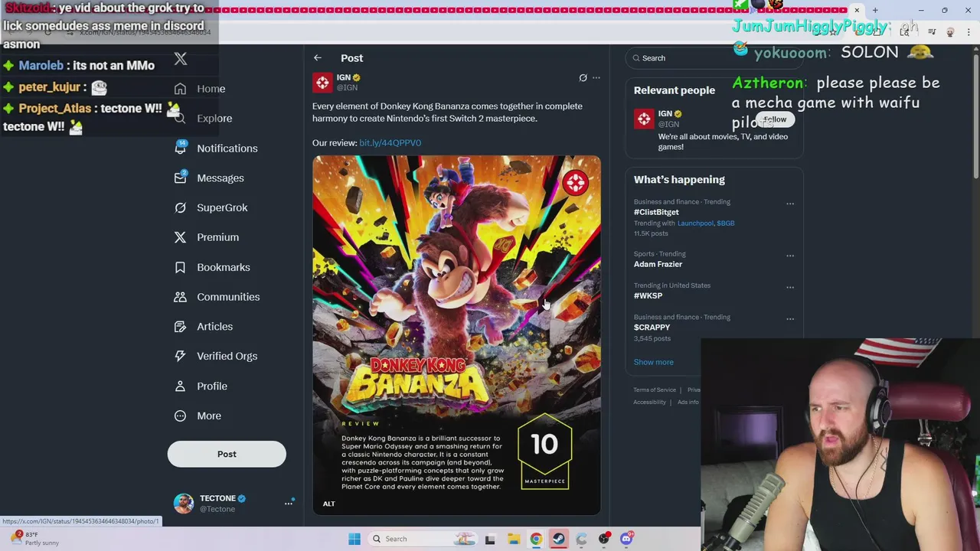Open Chrome's three-dot menu

969,32
